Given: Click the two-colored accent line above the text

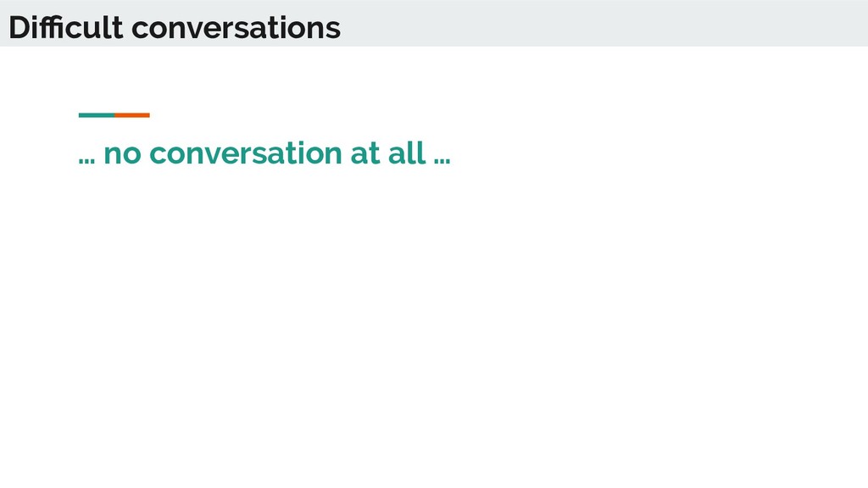Looking at the screenshot, I should 114,115.
